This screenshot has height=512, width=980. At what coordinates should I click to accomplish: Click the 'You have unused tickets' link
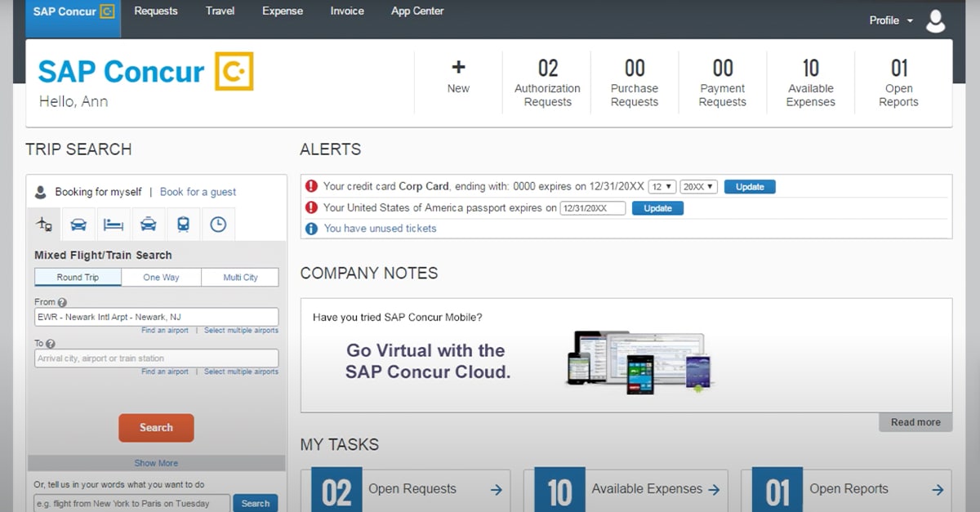click(x=380, y=229)
